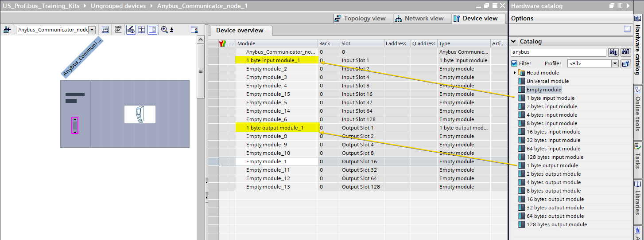Click the 8 bytes output module icon
Screen dimensions: 644x240
tap(521, 191)
